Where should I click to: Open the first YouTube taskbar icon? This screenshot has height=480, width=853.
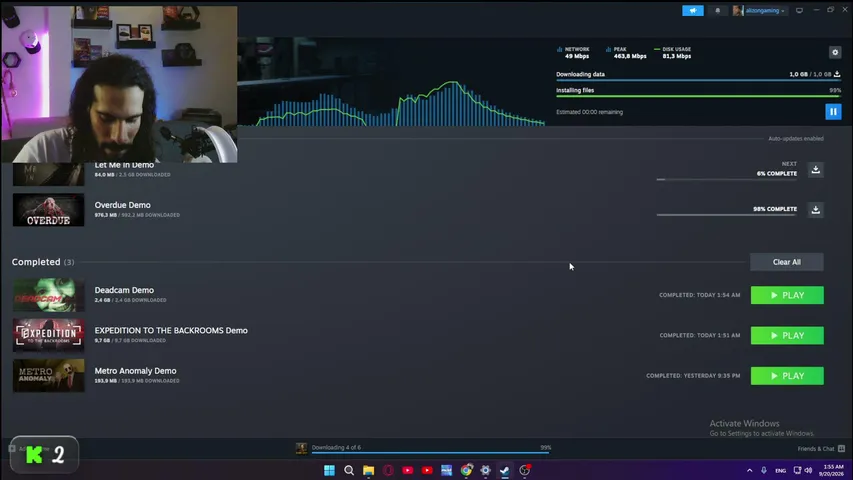(x=407, y=470)
